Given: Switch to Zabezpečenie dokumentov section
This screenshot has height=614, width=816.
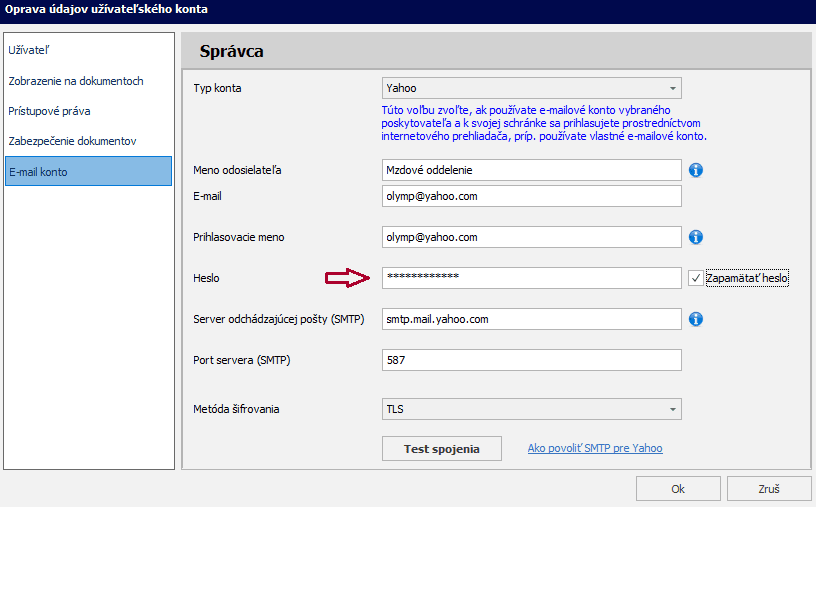Looking at the screenshot, I should [x=72, y=141].
